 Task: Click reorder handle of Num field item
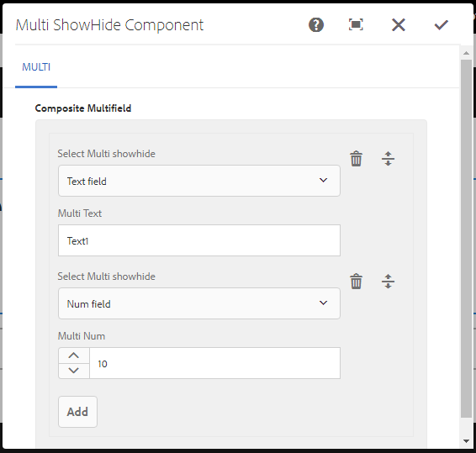point(388,282)
